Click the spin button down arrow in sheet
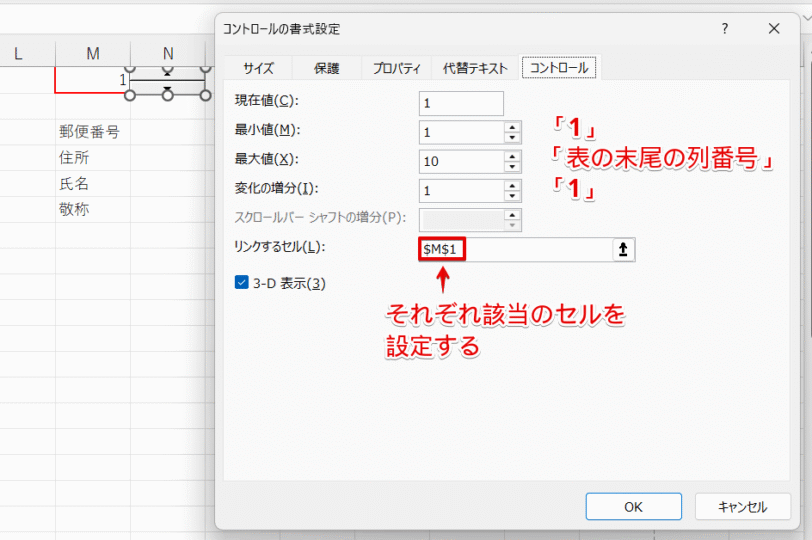812x540 pixels. pyautogui.click(x=167, y=87)
